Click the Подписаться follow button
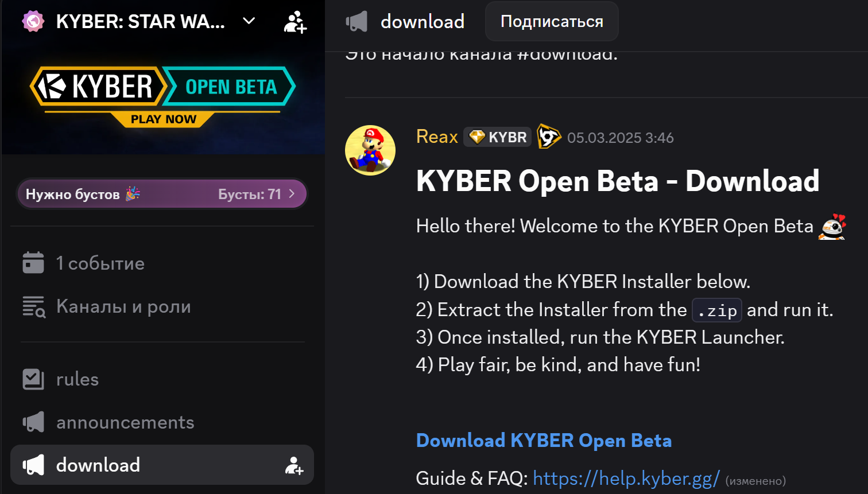868x494 pixels. pos(552,21)
